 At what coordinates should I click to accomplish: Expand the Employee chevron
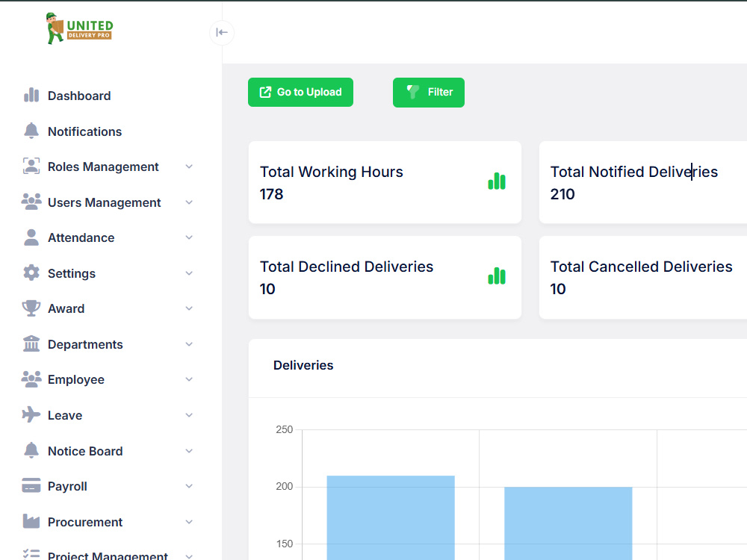tap(189, 379)
